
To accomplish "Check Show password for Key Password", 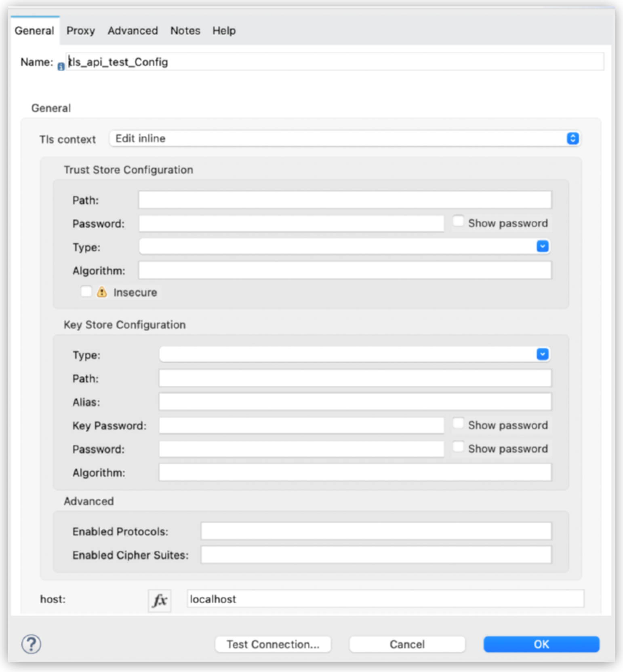I will point(458,424).
